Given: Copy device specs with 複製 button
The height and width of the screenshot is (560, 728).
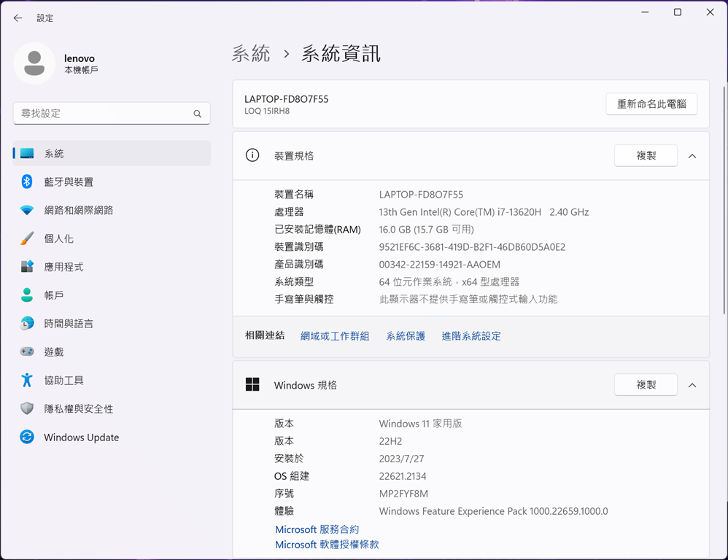Looking at the screenshot, I should 646,156.
